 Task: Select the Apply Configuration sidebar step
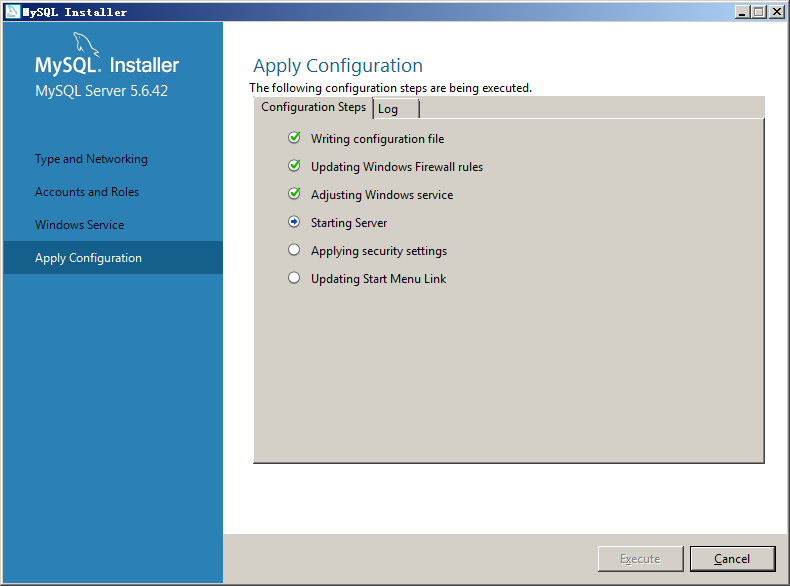pos(113,257)
